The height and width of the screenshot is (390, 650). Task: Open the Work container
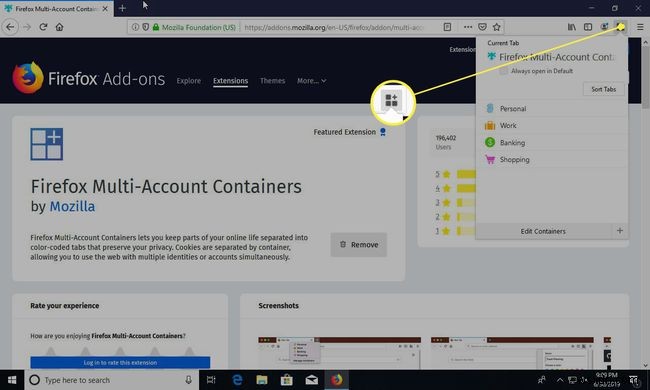[552, 126]
